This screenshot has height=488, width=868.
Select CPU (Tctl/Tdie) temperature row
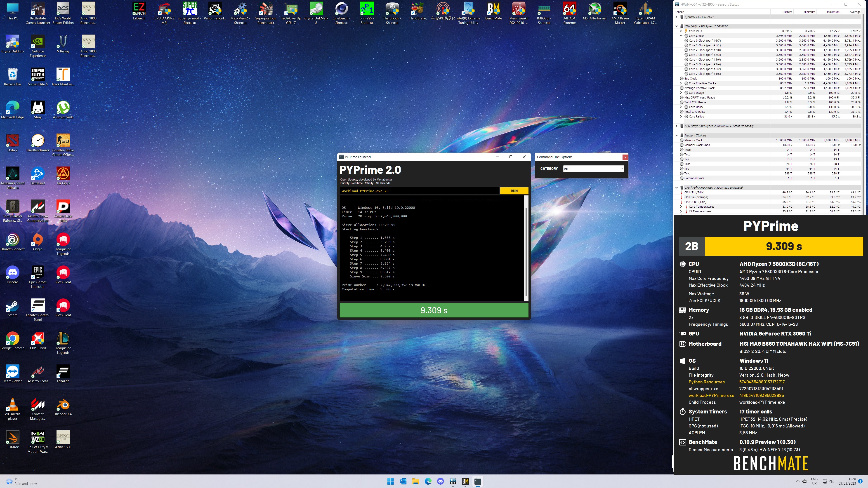(x=768, y=192)
